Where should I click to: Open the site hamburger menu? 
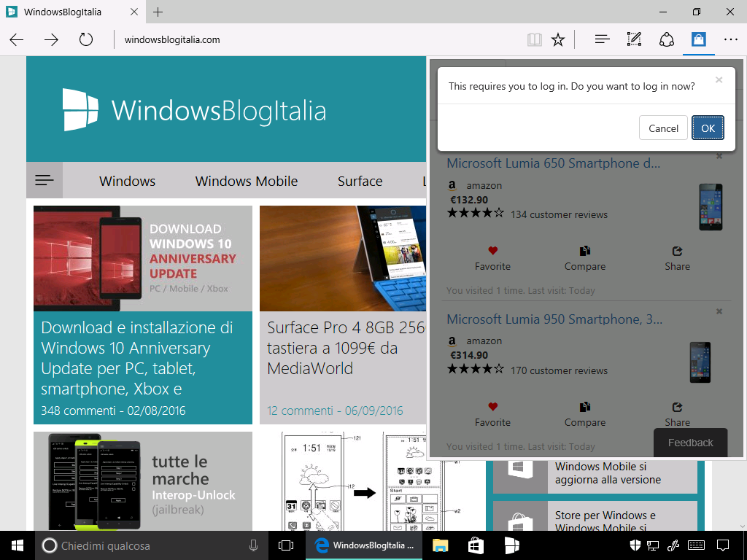44,180
